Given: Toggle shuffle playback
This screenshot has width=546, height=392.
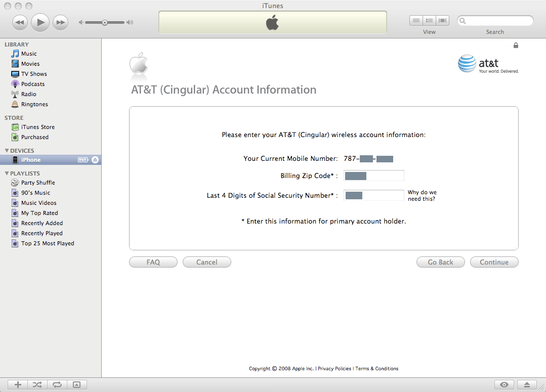Looking at the screenshot, I should coord(37,384).
